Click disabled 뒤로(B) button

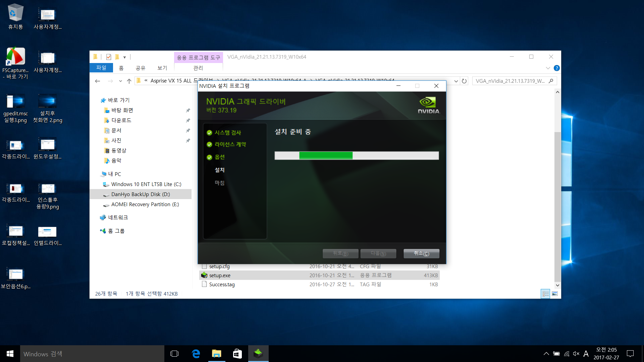point(340,253)
